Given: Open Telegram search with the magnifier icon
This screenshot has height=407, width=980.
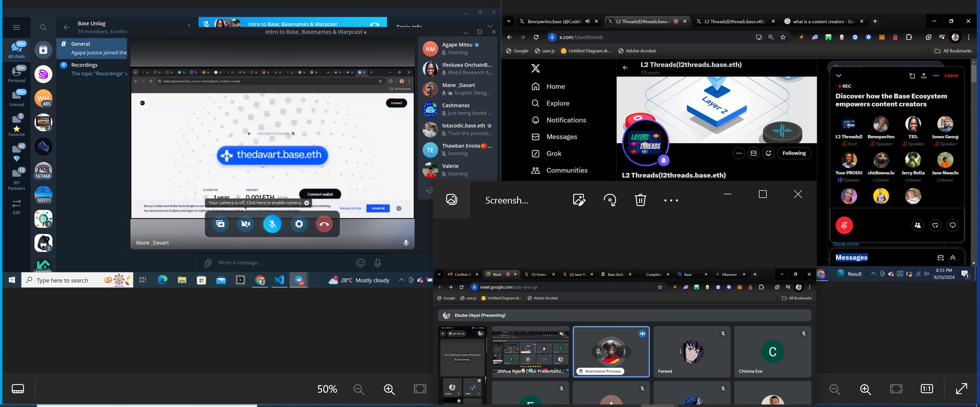Looking at the screenshot, I should (43, 28).
